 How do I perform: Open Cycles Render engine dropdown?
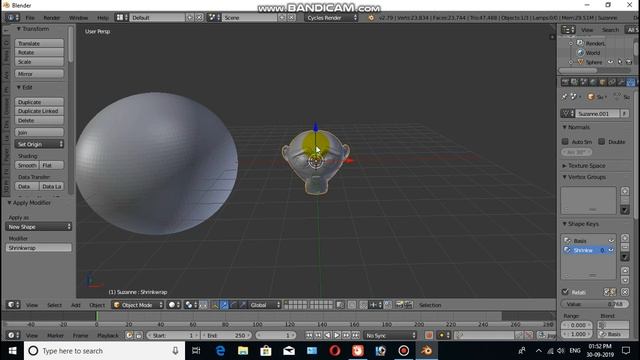tap(331, 18)
